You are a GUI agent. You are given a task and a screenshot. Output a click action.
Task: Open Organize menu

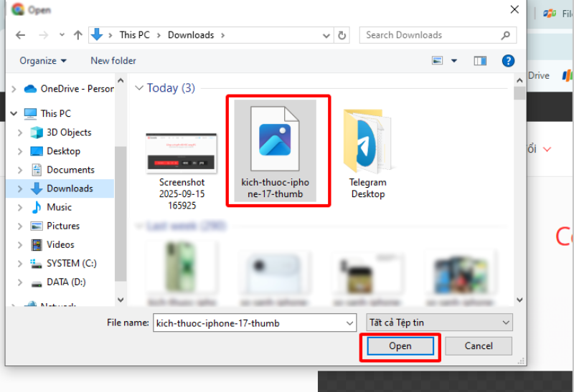(43, 61)
